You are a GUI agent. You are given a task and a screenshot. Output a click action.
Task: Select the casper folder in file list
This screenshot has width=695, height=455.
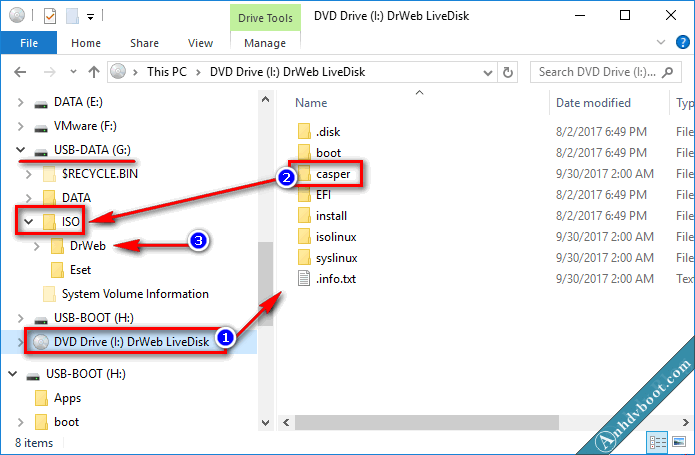(x=333, y=174)
